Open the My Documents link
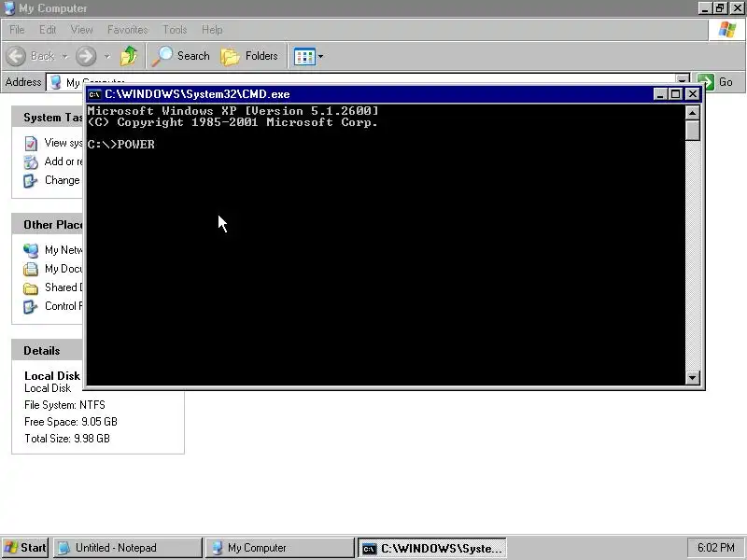The width and height of the screenshot is (747, 560). [x=63, y=269]
